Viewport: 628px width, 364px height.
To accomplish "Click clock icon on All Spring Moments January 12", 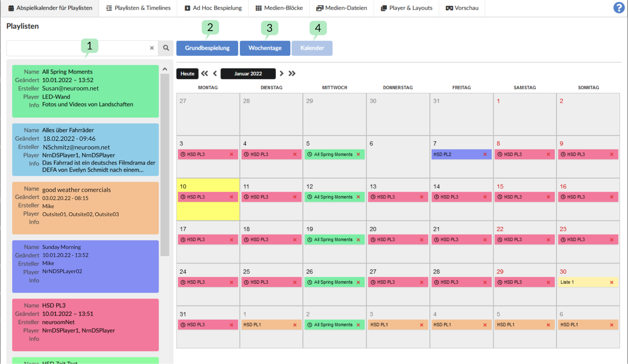I will pos(310,197).
